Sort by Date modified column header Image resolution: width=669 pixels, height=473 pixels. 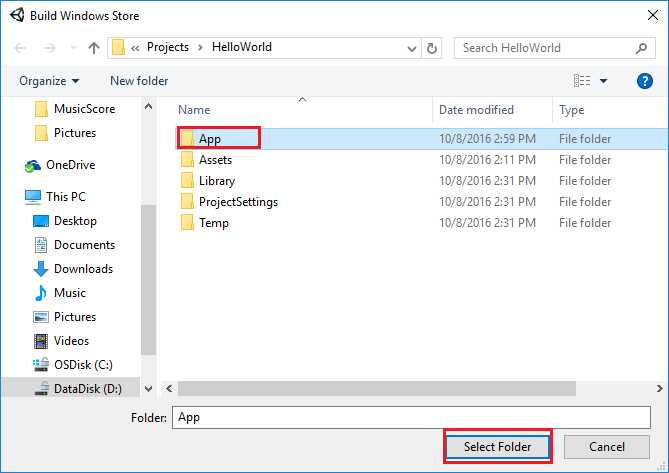coord(476,110)
